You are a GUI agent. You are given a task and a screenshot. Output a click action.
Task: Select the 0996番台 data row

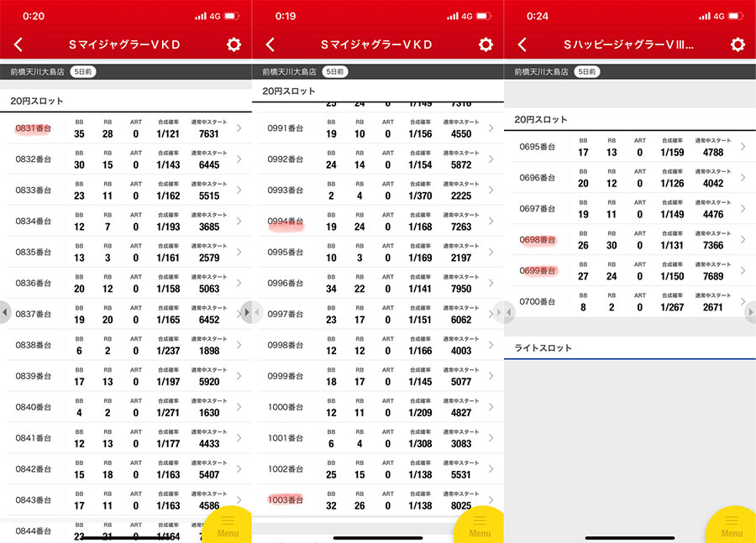click(378, 284)
